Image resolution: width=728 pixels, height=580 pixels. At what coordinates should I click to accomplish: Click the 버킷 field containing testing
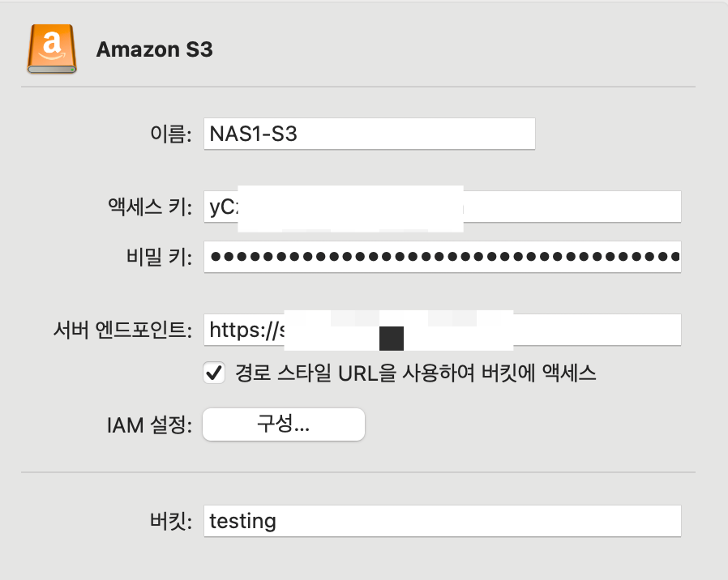[x=442, y=521]
